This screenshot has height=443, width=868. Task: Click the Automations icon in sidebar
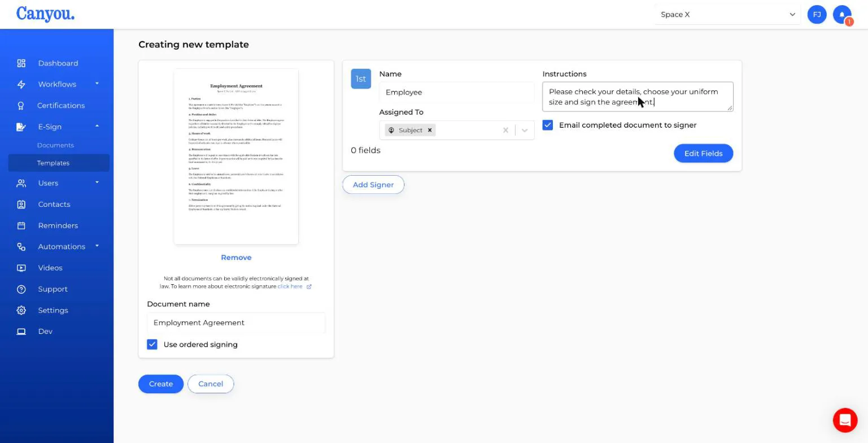21,247
